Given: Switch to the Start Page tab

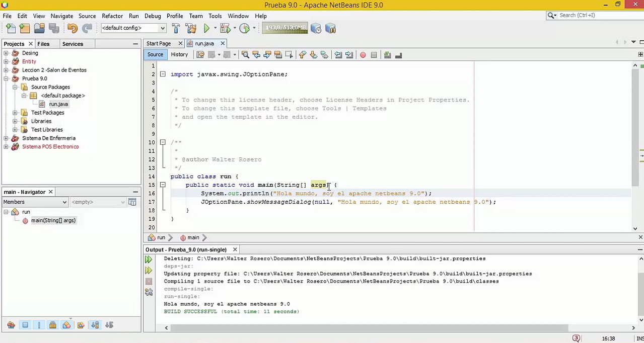Looking at the screenshot, I should (159, 44).
